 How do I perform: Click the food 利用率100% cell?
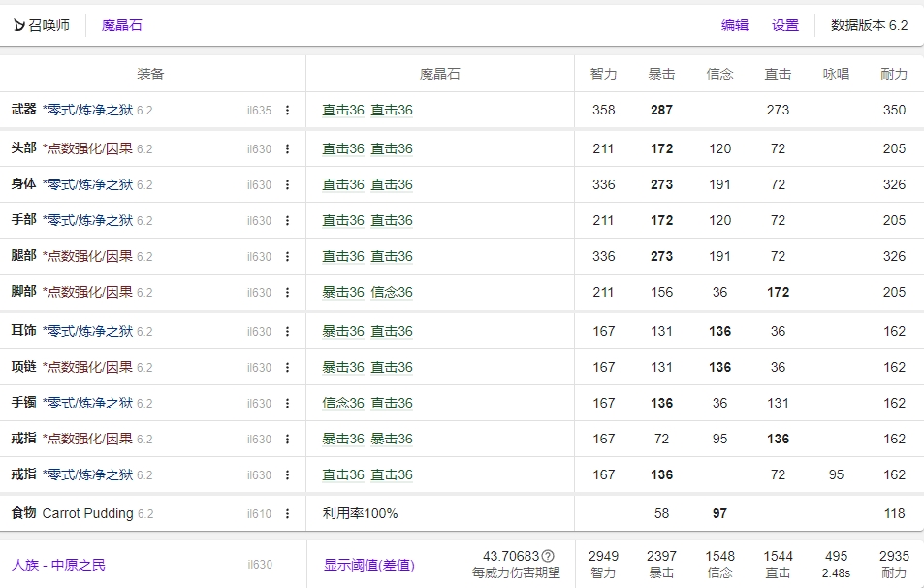[x=360, y=513]
